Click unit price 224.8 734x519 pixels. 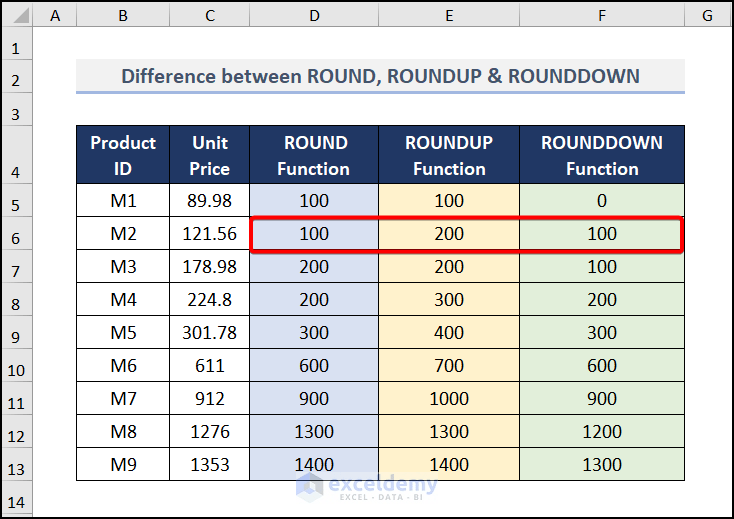(x=210, y=300)
